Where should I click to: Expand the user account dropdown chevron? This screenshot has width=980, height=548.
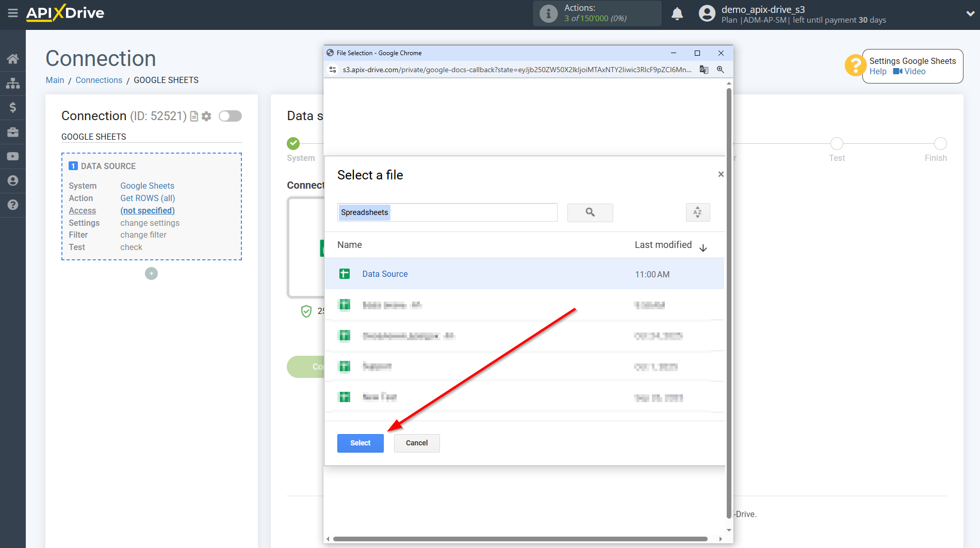tap(970, 14)
